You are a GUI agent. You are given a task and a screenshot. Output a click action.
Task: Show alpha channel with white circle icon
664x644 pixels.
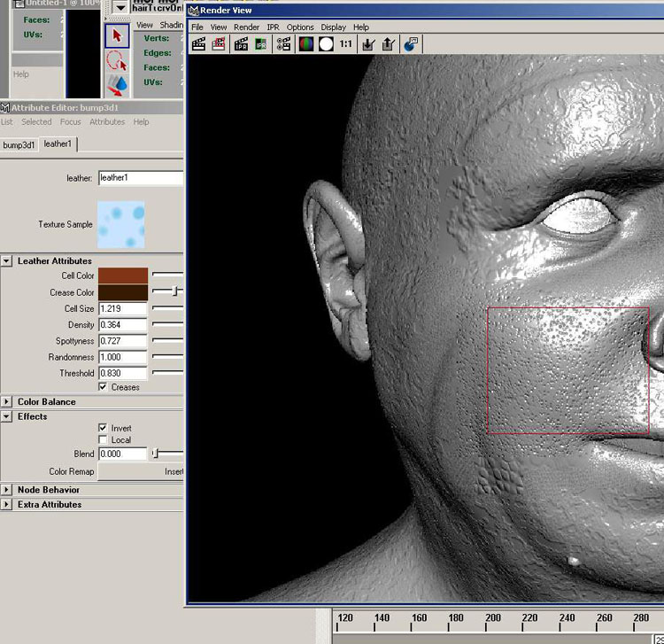tap(326, 43)
